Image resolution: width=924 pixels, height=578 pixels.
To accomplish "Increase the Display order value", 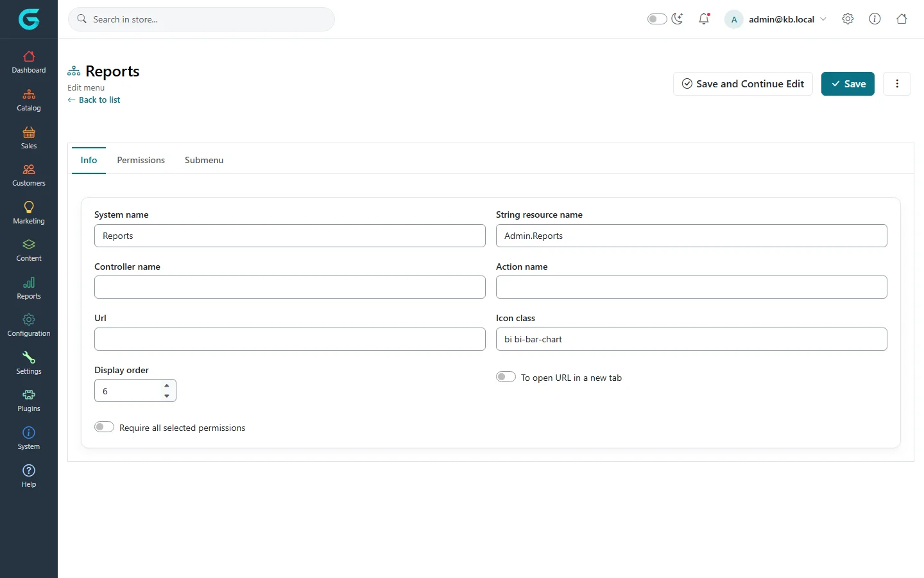I will click(x=167, y=385).
